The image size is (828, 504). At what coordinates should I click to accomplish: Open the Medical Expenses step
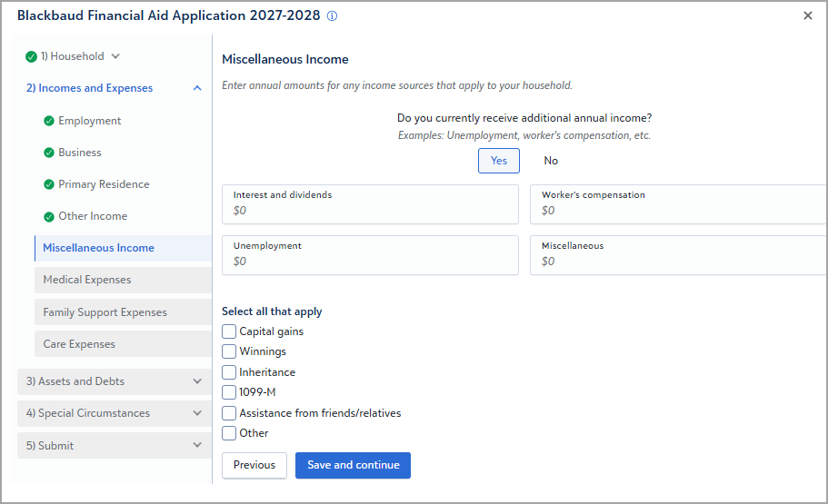point(123,280)
